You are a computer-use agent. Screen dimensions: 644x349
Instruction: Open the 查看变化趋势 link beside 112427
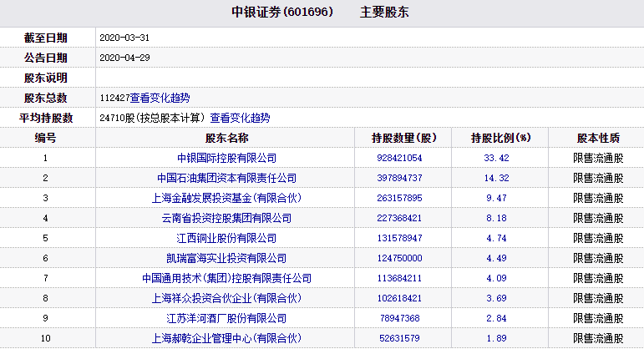tap(160, 98)
